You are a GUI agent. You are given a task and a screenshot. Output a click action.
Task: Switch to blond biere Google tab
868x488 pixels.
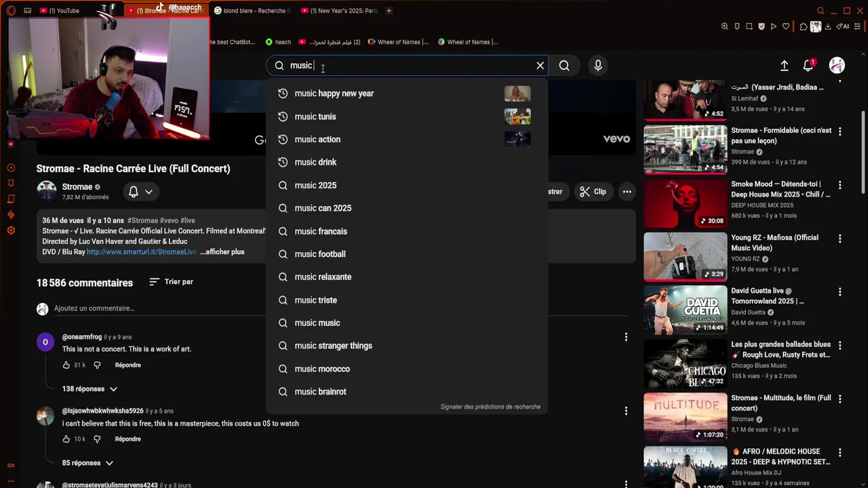(x=252, y=11)
